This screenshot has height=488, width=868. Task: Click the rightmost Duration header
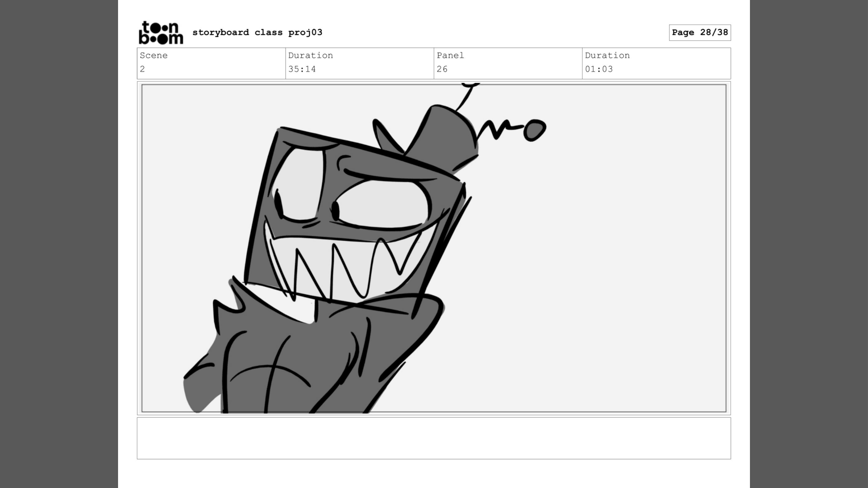tap(607, 55)
